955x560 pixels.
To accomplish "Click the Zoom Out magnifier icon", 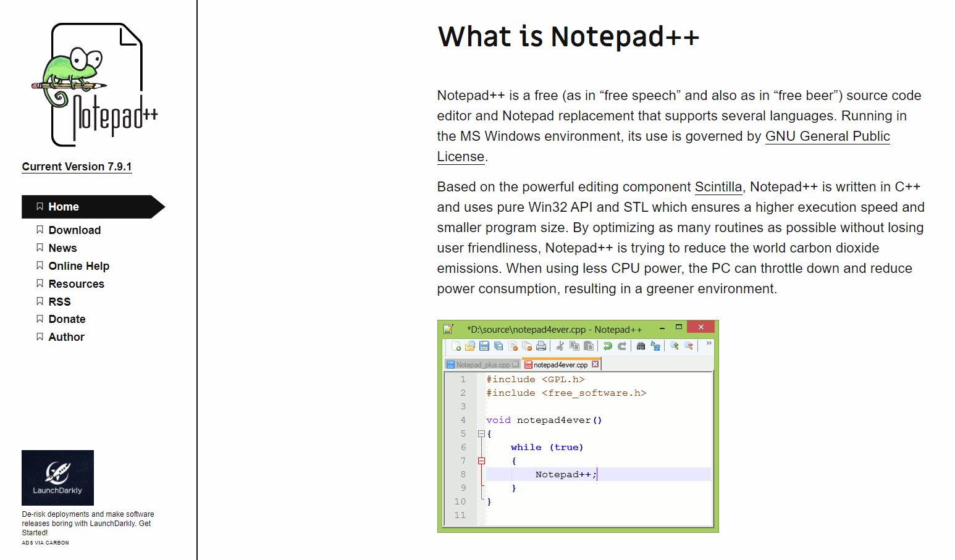I will (x=689, y=346).
